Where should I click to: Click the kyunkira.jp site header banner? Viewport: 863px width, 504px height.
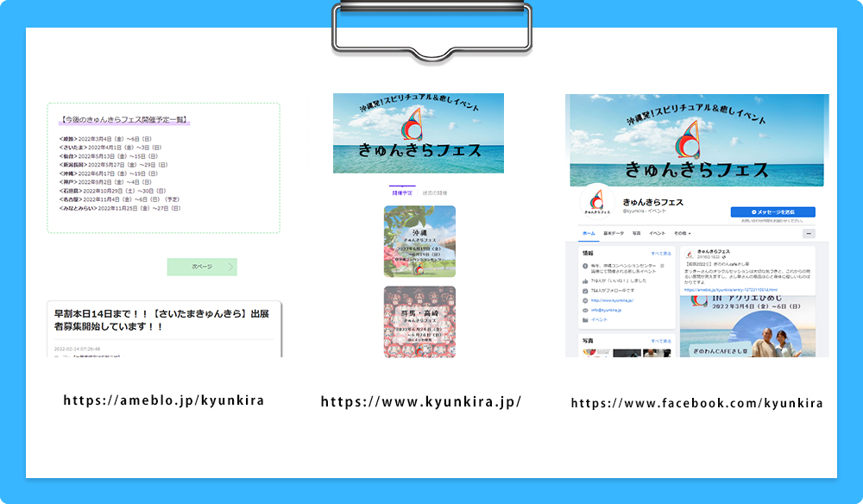click(419, 133)
